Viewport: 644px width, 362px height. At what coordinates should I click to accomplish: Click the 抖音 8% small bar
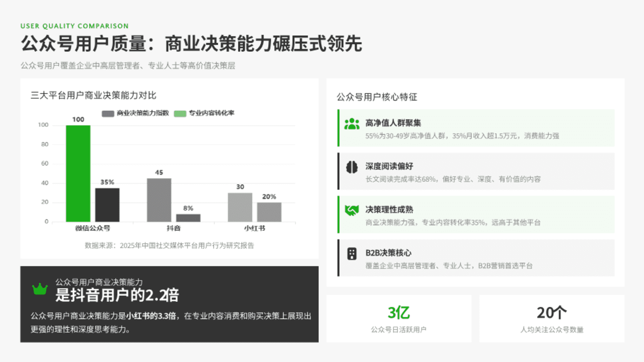(188, 218)
